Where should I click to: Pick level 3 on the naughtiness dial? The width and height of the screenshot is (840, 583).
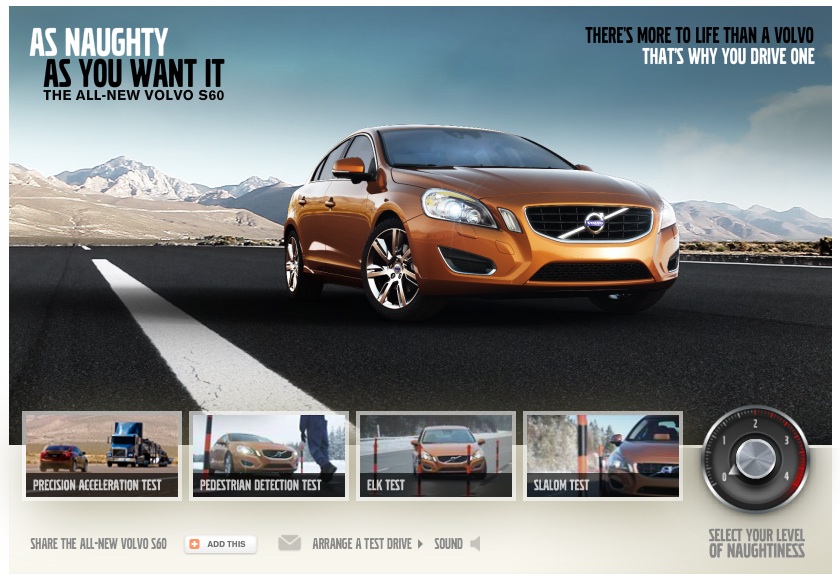click(786, 440)
